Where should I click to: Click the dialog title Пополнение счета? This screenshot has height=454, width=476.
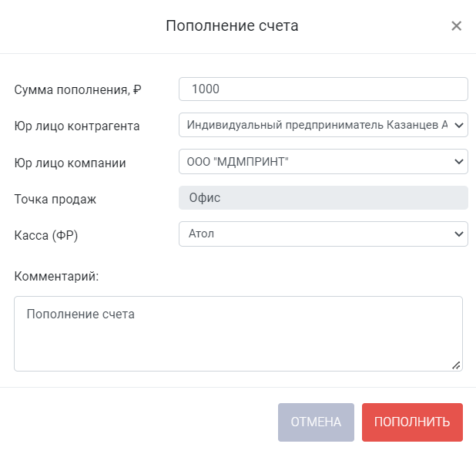233,26
